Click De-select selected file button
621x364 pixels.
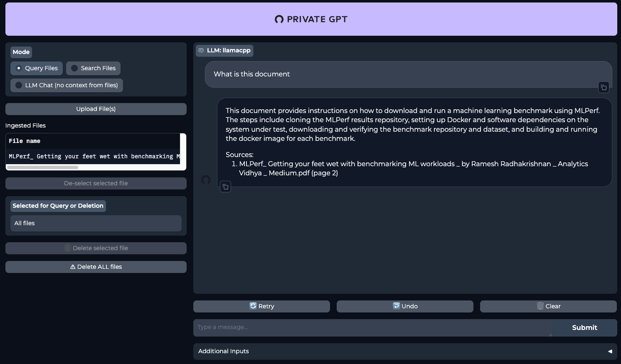(96, 183)
